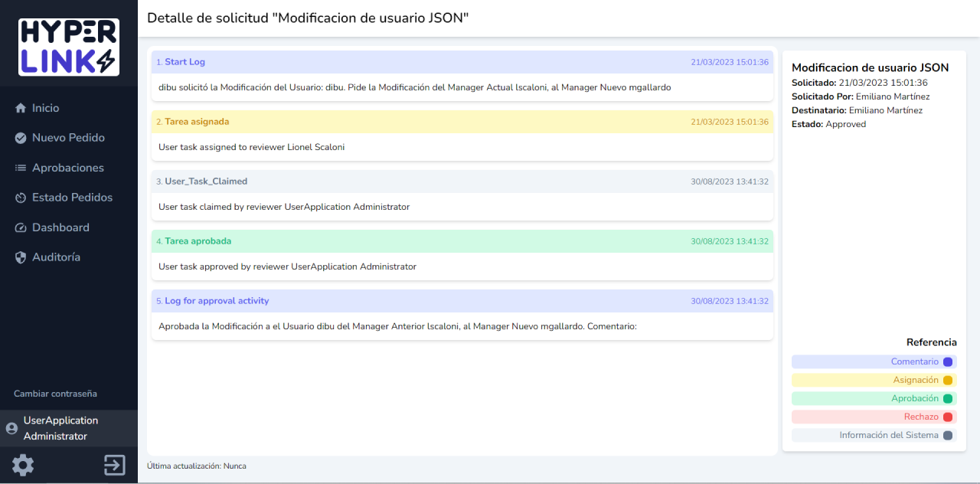Viewport: 980px width, 484px height.
Task: Click the checkmark icon beside Nuevo Pedido
Action: pos(21,138)
